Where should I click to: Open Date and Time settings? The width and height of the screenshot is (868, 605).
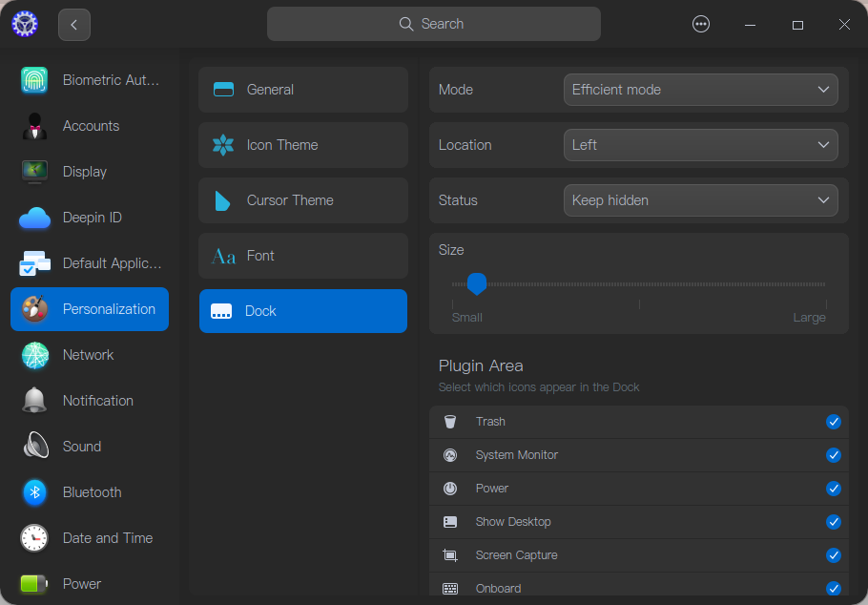[108, 538]
